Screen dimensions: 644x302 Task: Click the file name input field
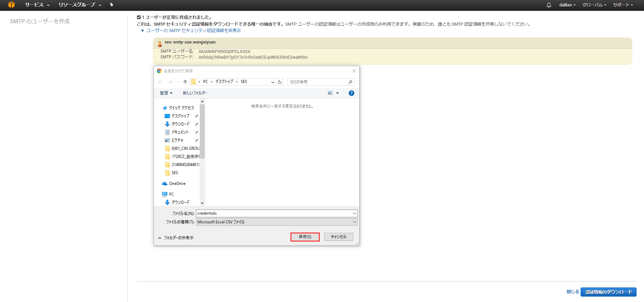[x=273, y=213]
